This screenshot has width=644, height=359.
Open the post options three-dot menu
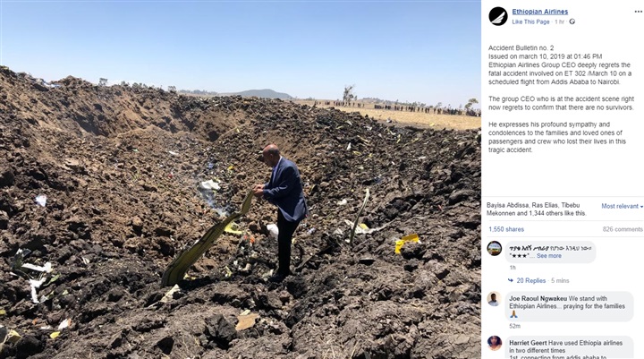click(639, 12)
